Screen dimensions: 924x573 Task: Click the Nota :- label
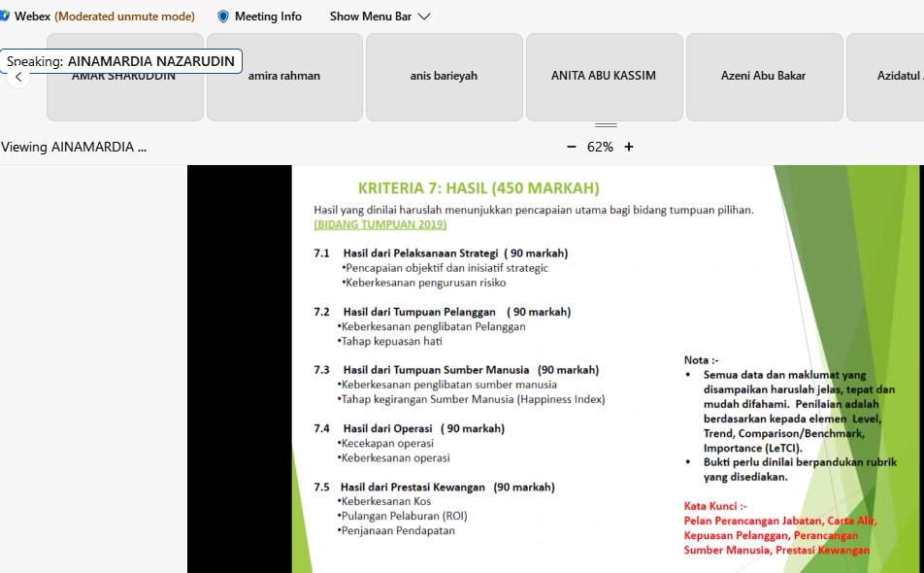click(x=701, y=360)
